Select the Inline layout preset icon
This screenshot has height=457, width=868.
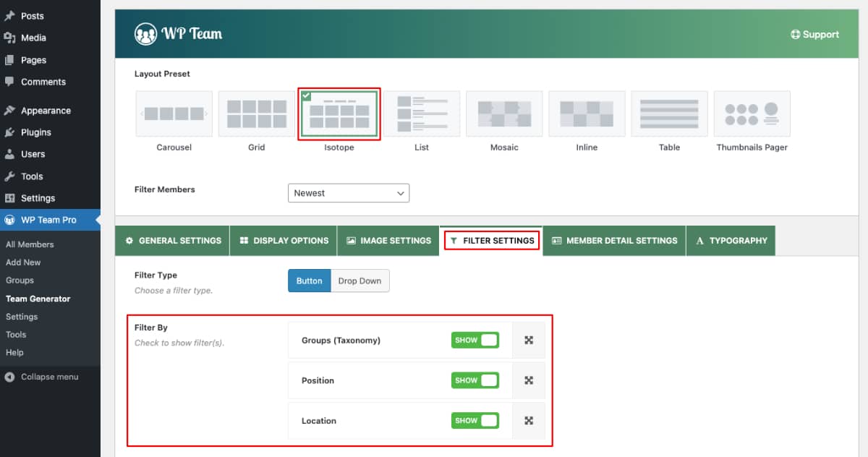[587, 114]
